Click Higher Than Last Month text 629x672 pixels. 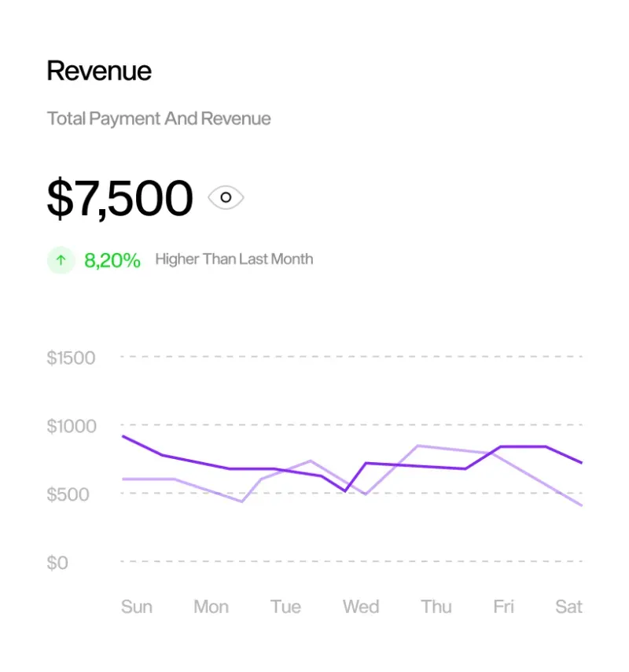click(234, 259)
